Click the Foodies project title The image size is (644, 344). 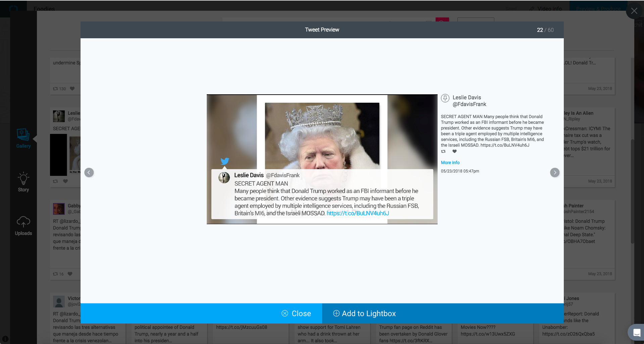[44, 9]
